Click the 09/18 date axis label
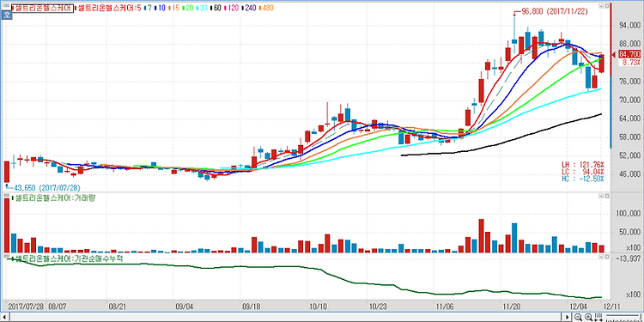Viewport: 644px width, 322px height. click(252, 307)
